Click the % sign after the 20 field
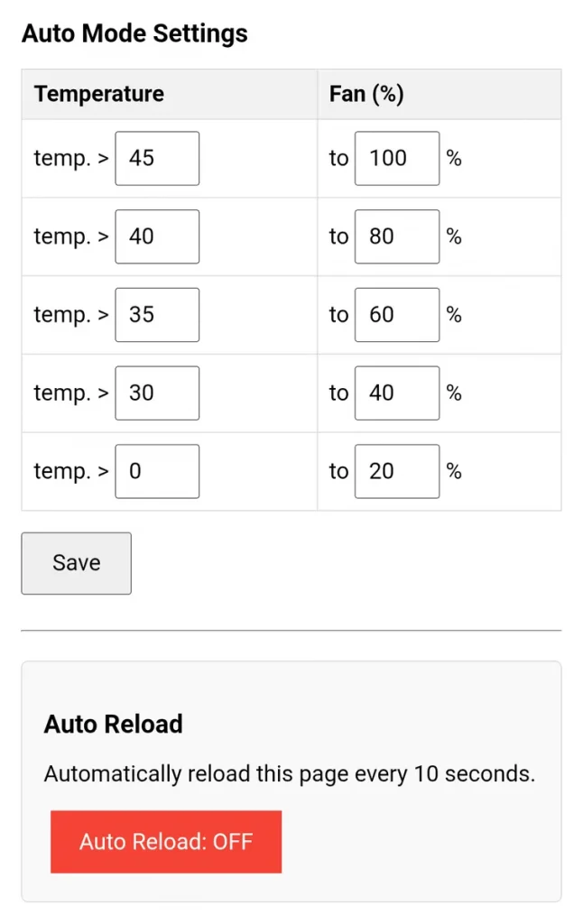Image resolution: width=583 pixels, height=924 pixels. pos(454,471)
